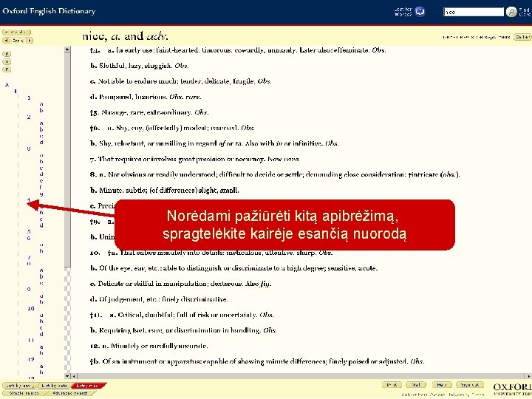The height and width of the screenshot is (399, 532).
Task: Go to the next entry arrow
Action: pos(30,41)
